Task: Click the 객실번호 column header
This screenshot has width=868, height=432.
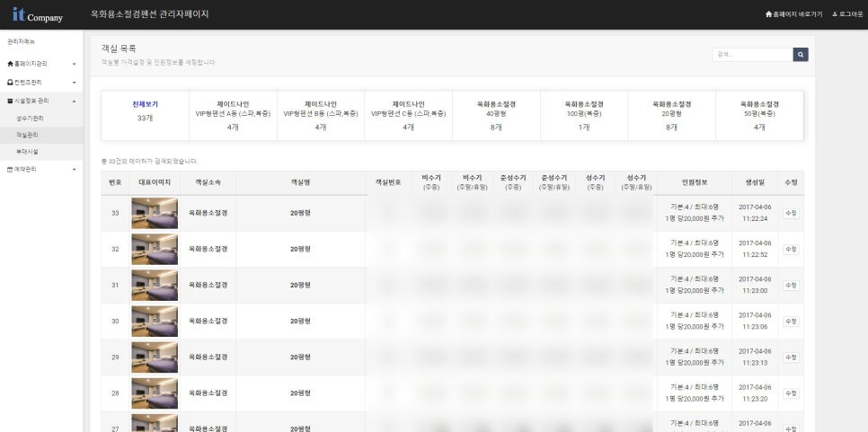Action: (x=388, y=182)
